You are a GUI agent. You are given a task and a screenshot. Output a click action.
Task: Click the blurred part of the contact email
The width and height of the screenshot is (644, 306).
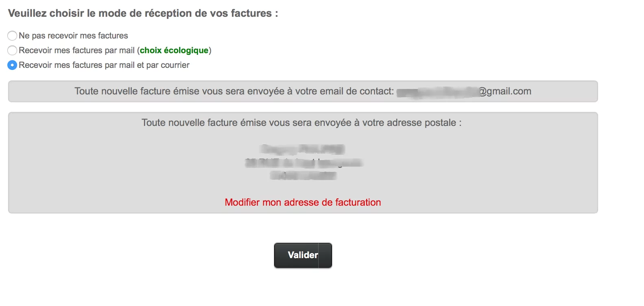pos(437,92)
